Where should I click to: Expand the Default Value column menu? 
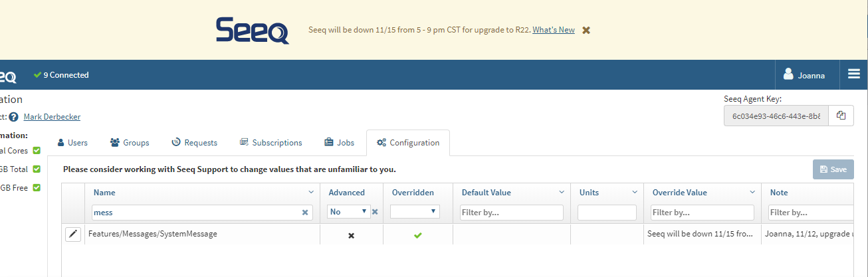tap(562, 193)
